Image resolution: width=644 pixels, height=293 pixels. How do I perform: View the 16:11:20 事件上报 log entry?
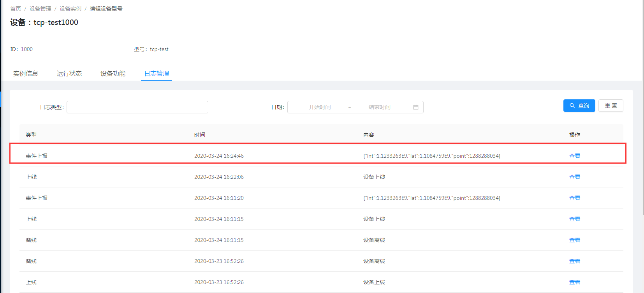pyautogui.click(x=574, y=198)
